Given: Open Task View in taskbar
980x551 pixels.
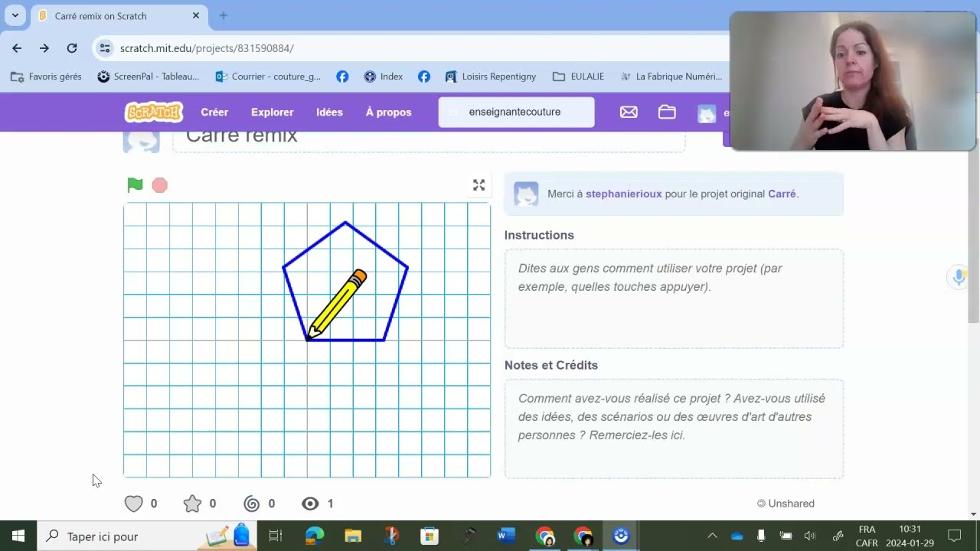Looking at the screenshot, I should click(x=276, y=536).
